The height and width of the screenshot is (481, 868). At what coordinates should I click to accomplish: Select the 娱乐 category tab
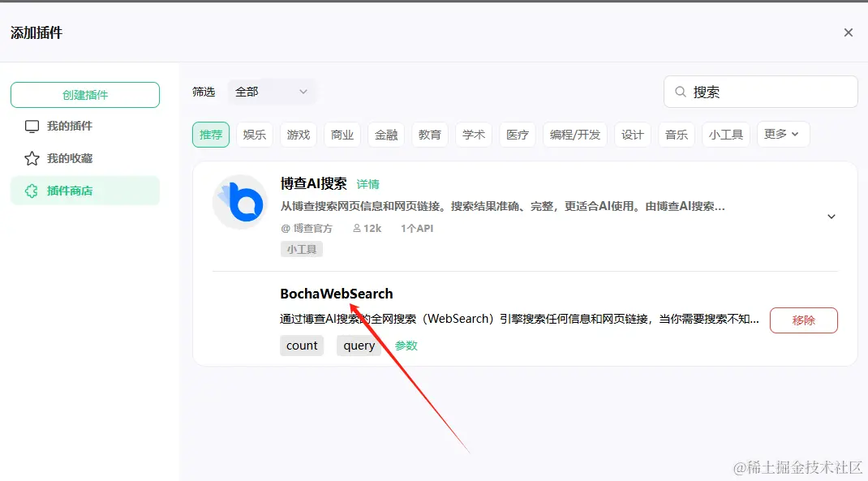(x=255, y=135)
